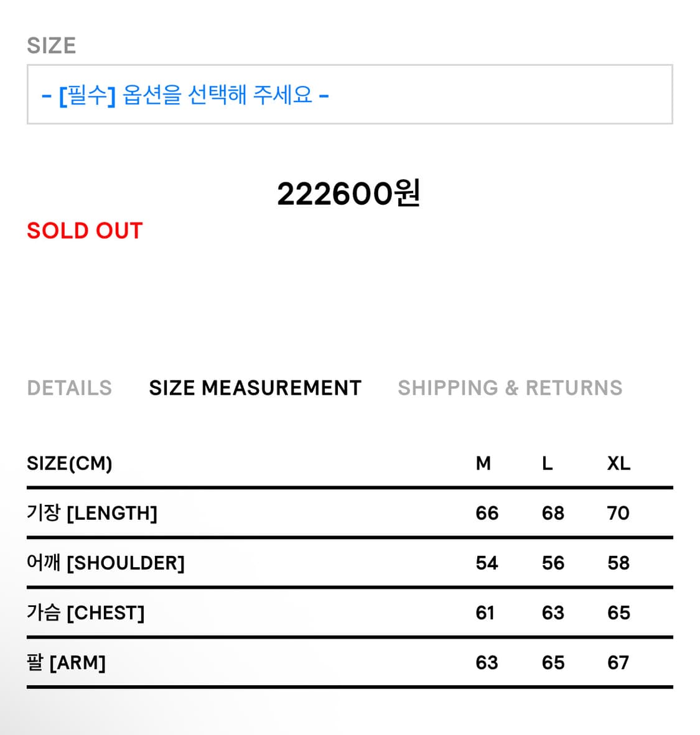This screenshot has height=735, width=700.
Task: Select the value 63 for L chest
Action: coord(551,612)
